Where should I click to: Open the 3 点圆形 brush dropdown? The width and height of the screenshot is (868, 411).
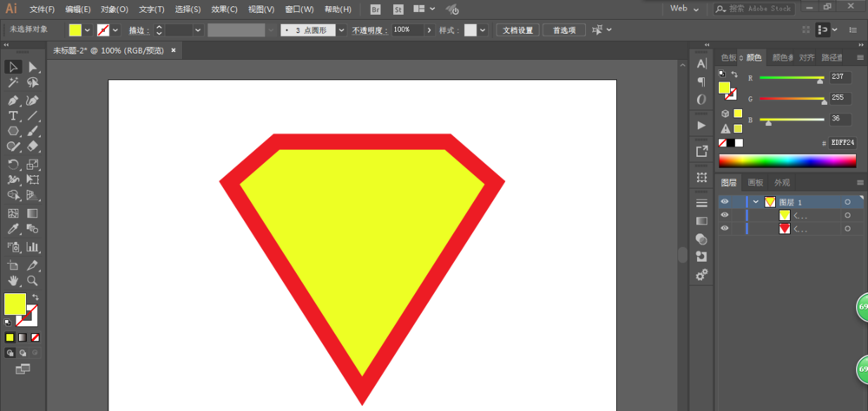point(341,29)
